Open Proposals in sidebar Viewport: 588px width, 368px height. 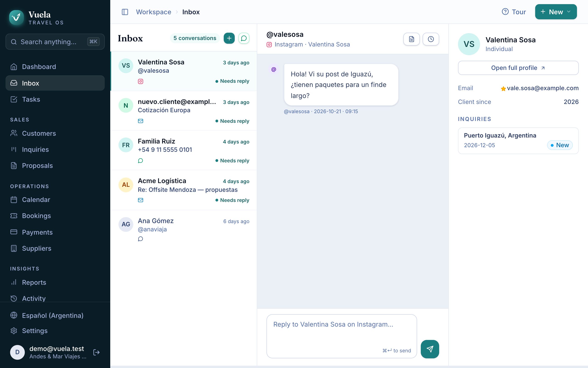[55, 166]
